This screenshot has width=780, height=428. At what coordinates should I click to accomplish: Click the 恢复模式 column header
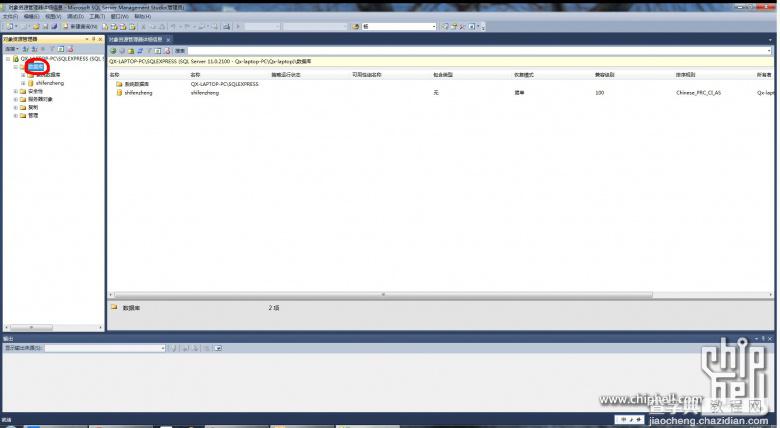[523, 75]
